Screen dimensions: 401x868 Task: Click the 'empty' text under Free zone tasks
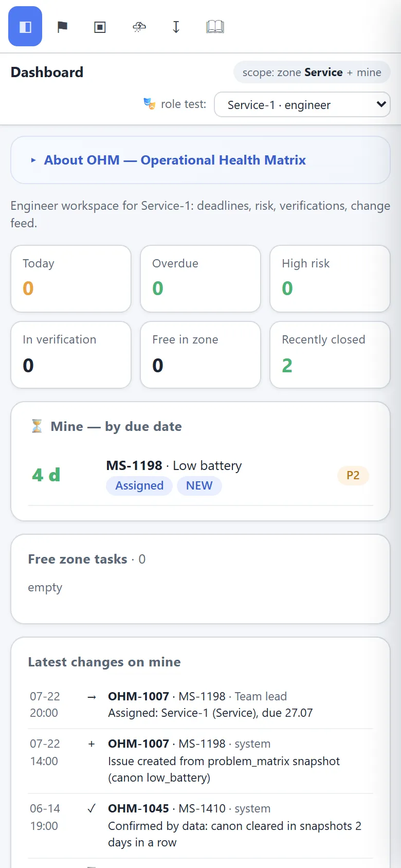(45, 587)
